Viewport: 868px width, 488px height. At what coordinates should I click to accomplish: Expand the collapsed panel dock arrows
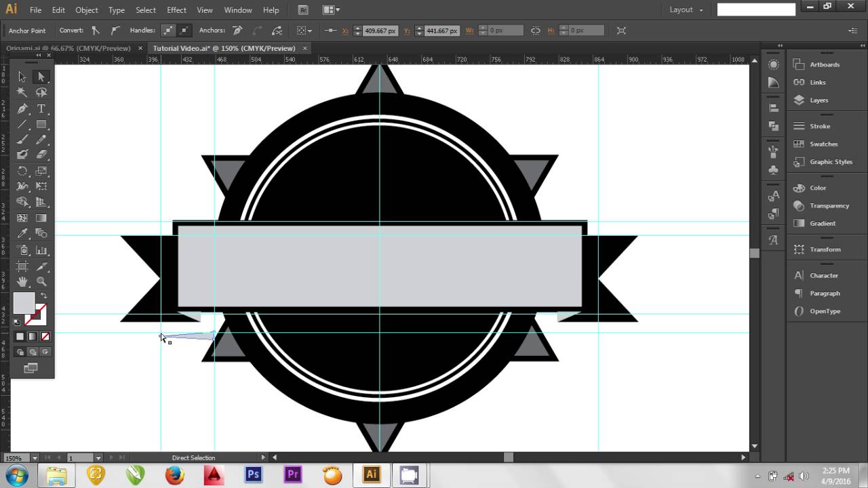[x=780, y=45]
